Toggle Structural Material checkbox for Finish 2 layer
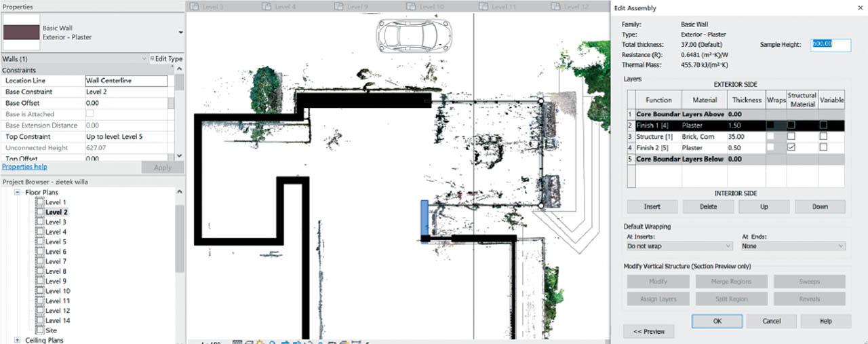Viewport: 868px width, 344px height. [791, 147]
